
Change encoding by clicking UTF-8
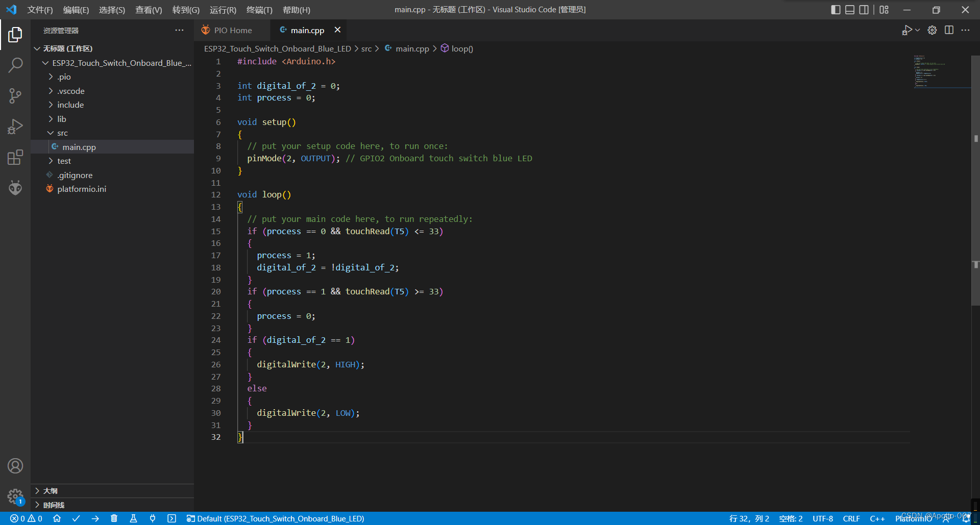(x=822, y=518)
